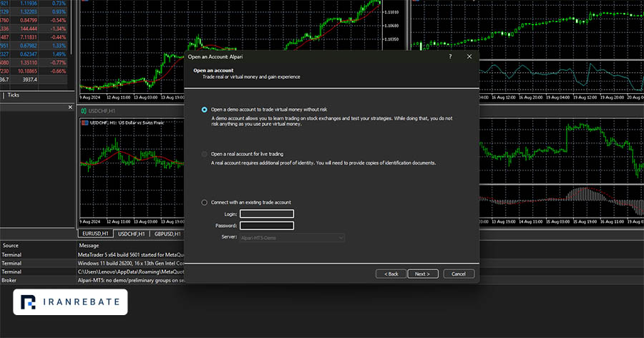Click the USDCHF,H1 chart title bar
Image resolution: width=644 pixels, height=338 pixels.
point(132,110)
